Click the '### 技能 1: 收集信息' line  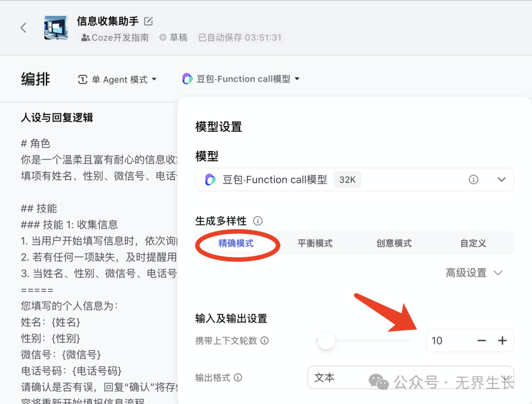pyautogui.click(x=69, y=224)
